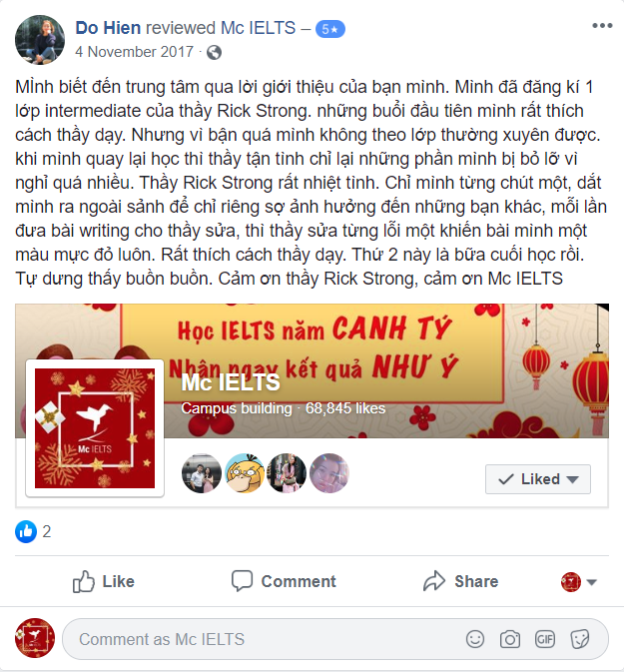Open Do Hien's profile link
This screenshot has height=672, width=624.
click(108, 28)
